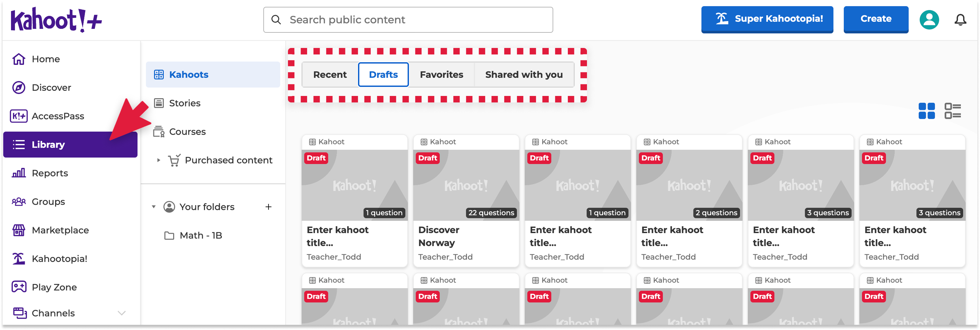Screen dimensions: 980x330
Task: Open the user profile avatar
Action: [929, 19]
